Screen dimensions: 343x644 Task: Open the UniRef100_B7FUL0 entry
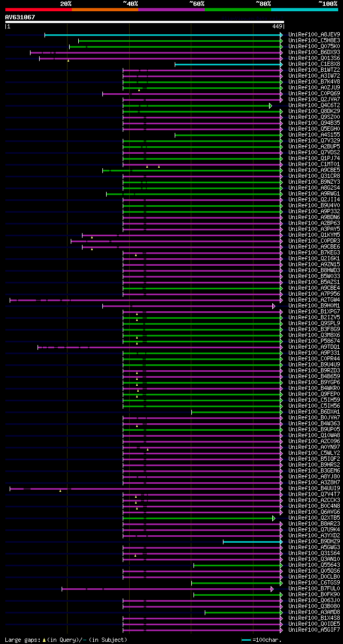pos(314,589)
